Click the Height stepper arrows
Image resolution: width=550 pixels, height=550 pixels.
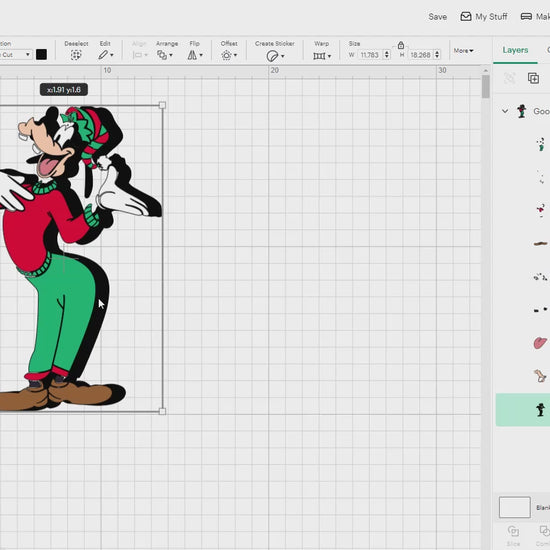(x=437, y=55)
